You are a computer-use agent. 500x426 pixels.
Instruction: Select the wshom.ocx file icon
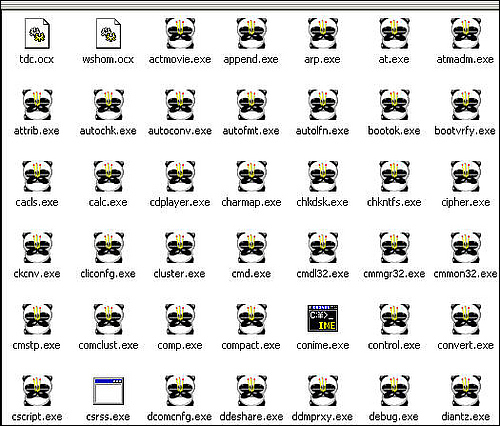click(x=108, y=33)
